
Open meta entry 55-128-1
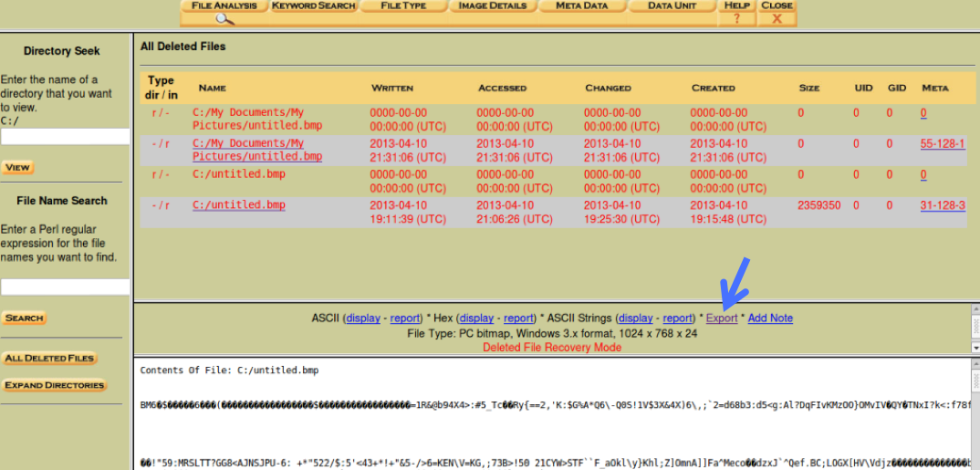[943, 144]
